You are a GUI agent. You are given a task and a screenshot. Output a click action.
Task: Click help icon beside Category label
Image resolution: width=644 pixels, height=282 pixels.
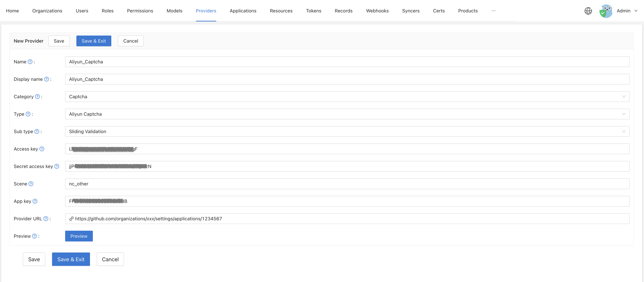[x=37, y=97]
